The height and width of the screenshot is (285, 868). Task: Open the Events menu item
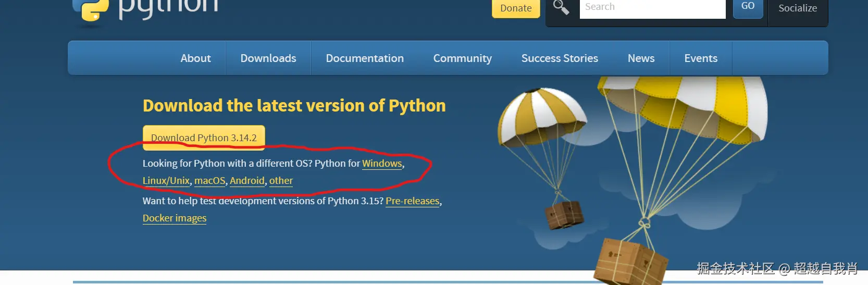click(701, 58)
